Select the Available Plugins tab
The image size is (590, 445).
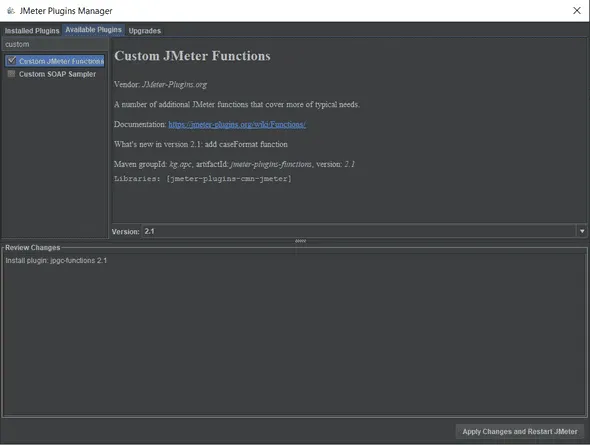pos(93,30)
